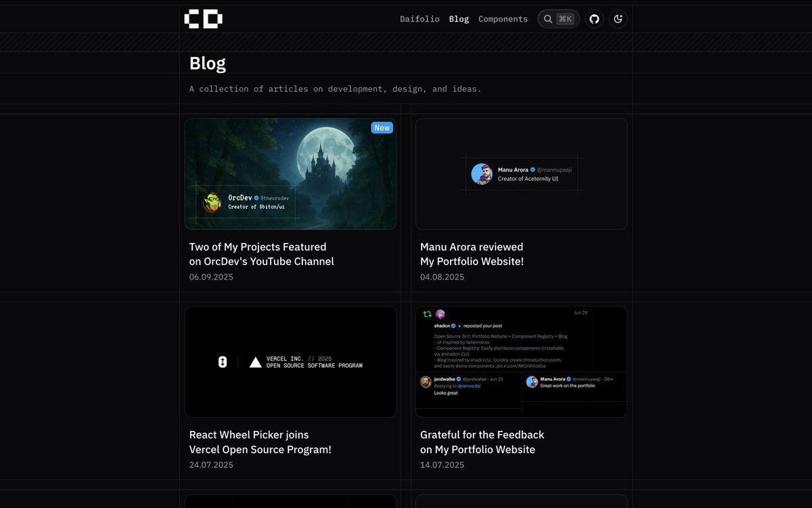Screen dimensions: 812x508
Task: Open 'Two of My Projects Featured' post title
Action: pos(262,254)
